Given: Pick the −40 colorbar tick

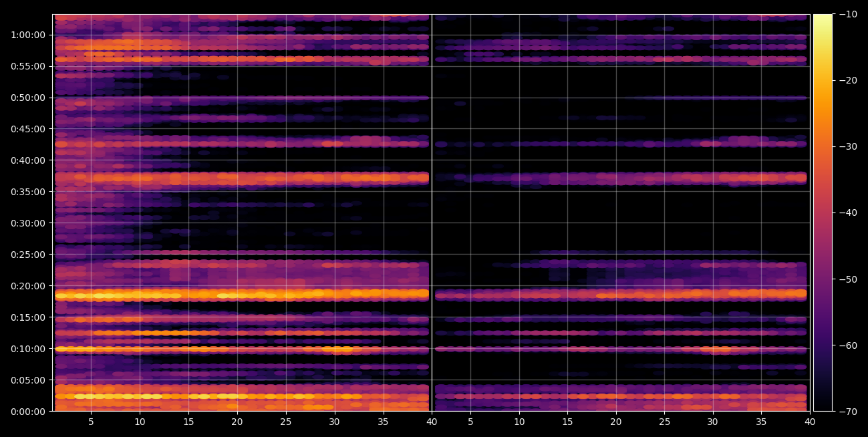Looking at the screenshot, I should (849, 212).
